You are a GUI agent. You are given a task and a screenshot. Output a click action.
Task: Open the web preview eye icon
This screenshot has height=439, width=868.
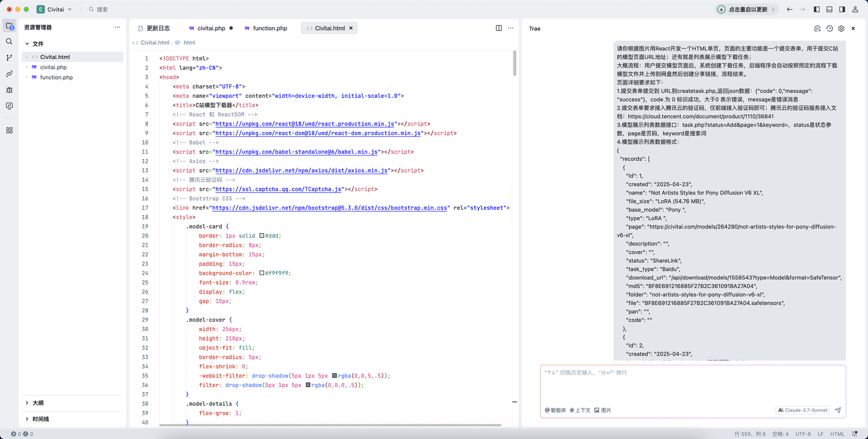(x=9, y=74)
